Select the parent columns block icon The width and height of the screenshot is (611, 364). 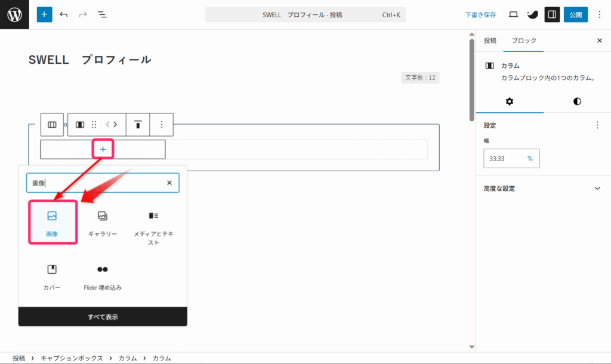tap(52, 125)
